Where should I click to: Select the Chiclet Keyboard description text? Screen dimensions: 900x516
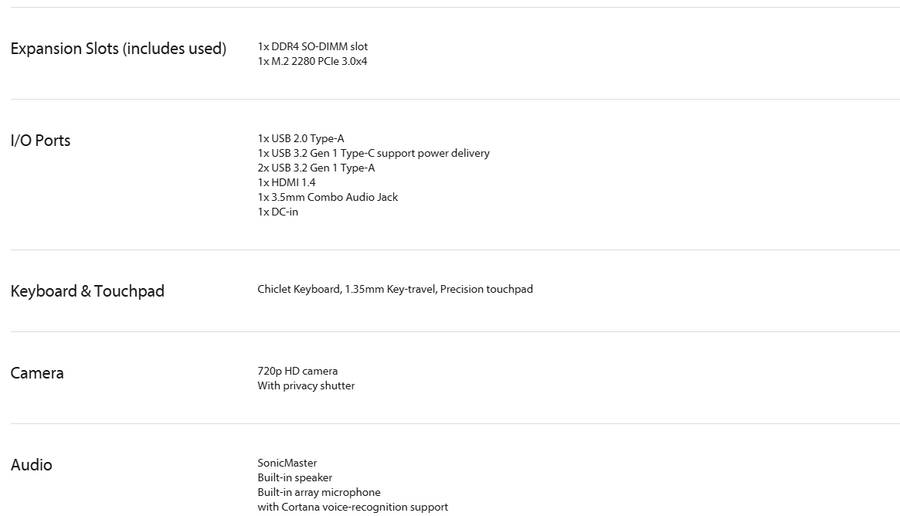pyautogui.click(x=395, y=290)
